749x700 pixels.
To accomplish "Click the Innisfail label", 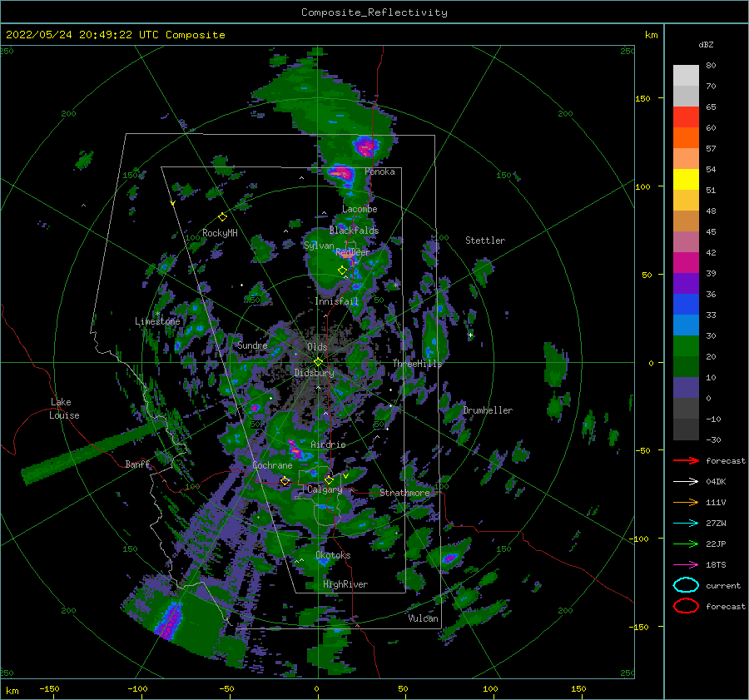I will point(336,301).
